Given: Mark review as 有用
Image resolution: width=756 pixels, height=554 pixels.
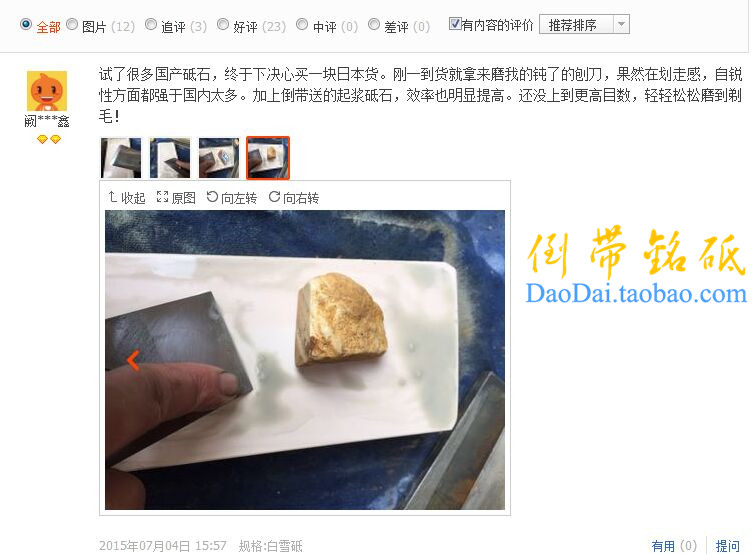Looking at the screenshot, I should pyautogui.click(x=674, y=546).
